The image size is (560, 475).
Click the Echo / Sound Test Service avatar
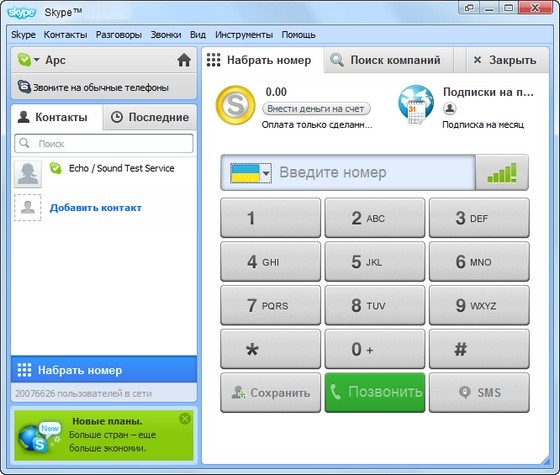click(x=28, y=173)
